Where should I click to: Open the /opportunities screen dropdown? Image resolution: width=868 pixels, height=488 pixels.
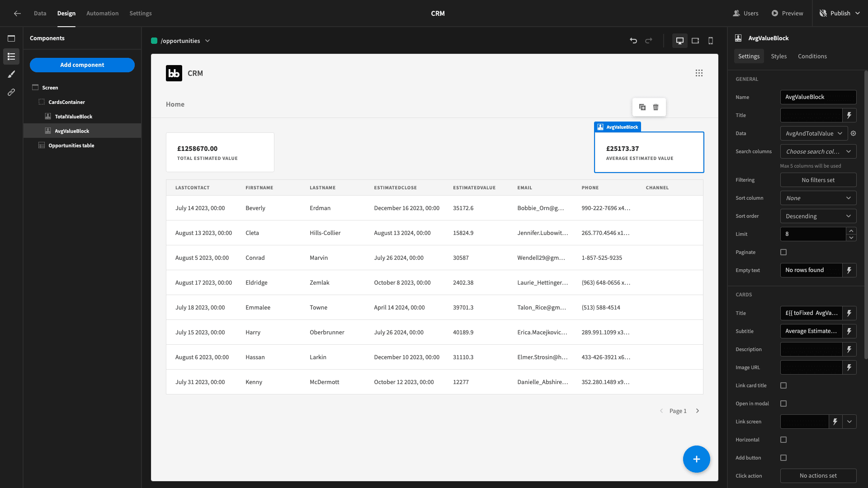click(x=181, y=41)
